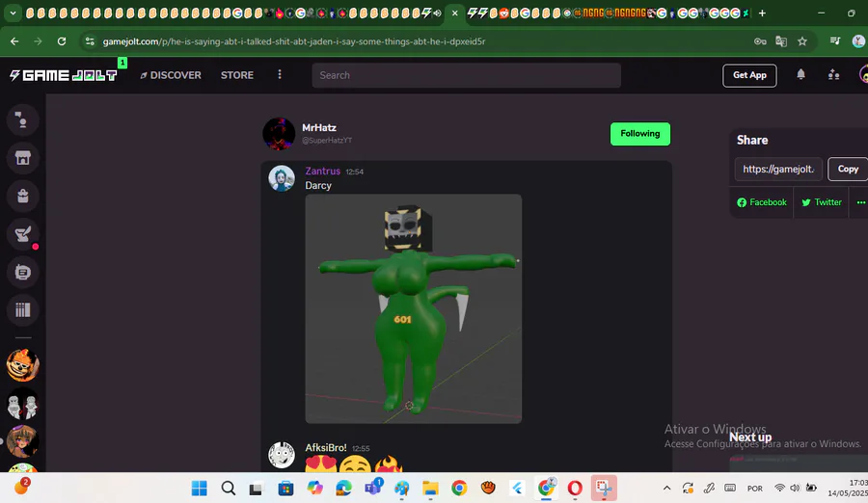Open the green 3D model image

[414, 308]
